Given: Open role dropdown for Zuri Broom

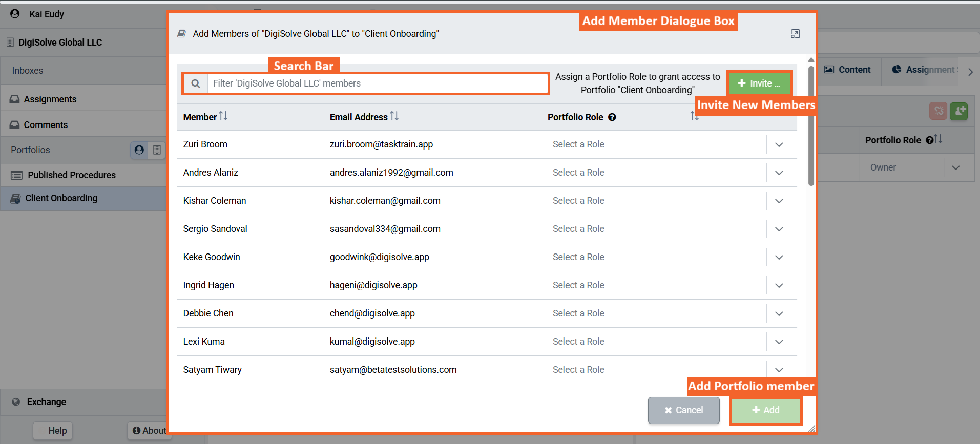Looking at the screenshot, I should [779, 145].
